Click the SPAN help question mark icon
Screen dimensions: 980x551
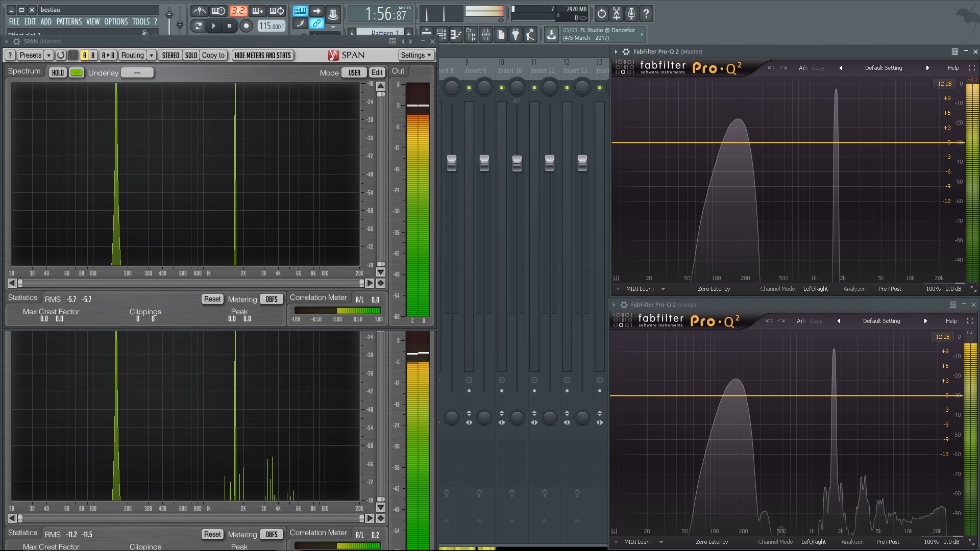[10, 55]
